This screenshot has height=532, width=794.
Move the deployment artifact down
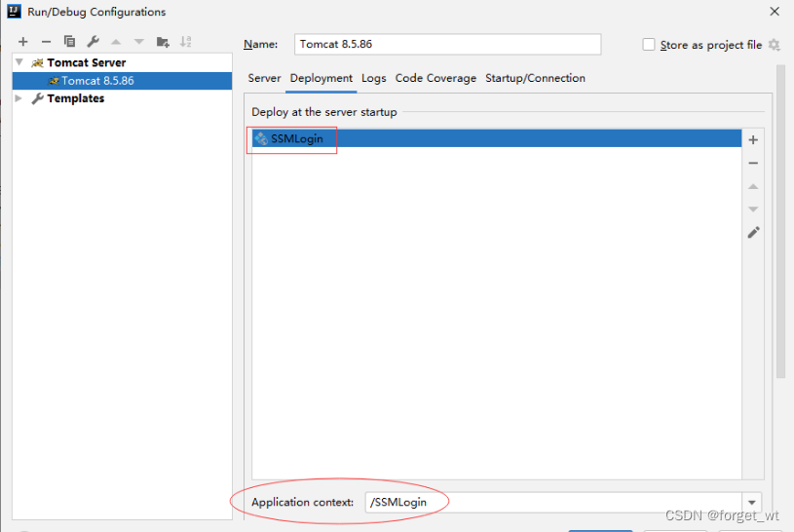point(753,209)
